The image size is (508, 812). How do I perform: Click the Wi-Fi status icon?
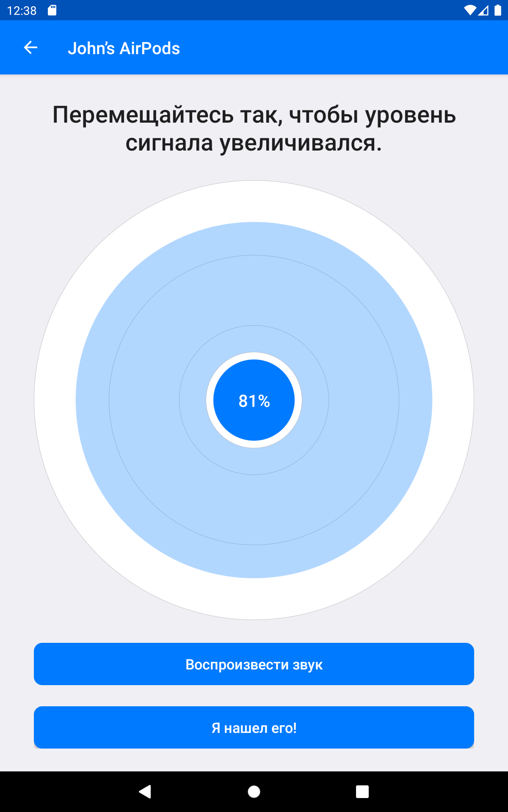pos(470,10)
